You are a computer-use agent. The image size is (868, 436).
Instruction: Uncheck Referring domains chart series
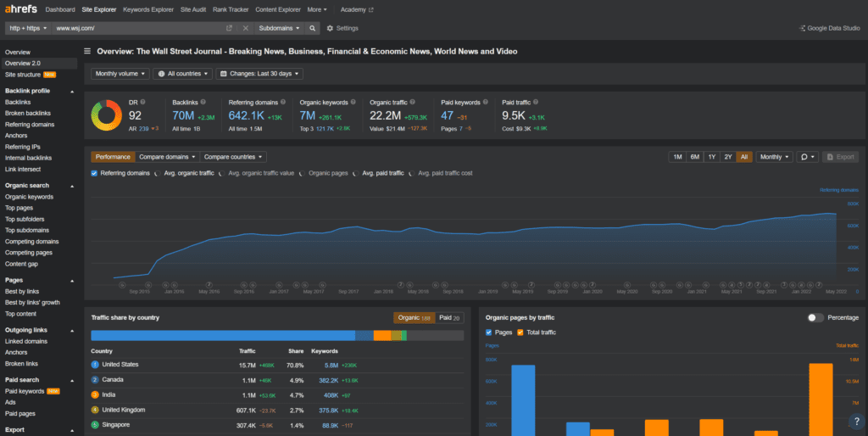(94, 173)
